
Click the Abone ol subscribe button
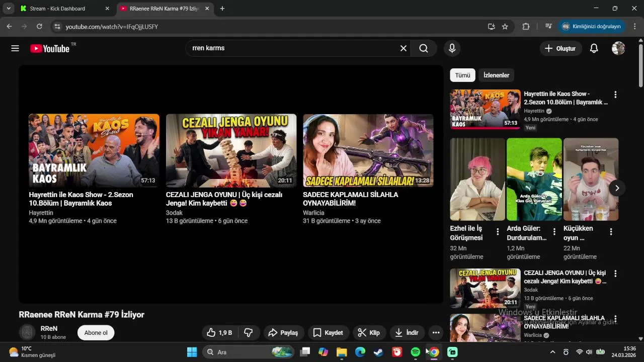pos(96,333)
